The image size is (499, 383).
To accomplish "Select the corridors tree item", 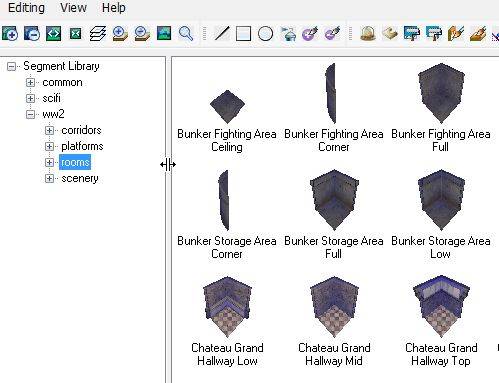I will click(81, 130).
